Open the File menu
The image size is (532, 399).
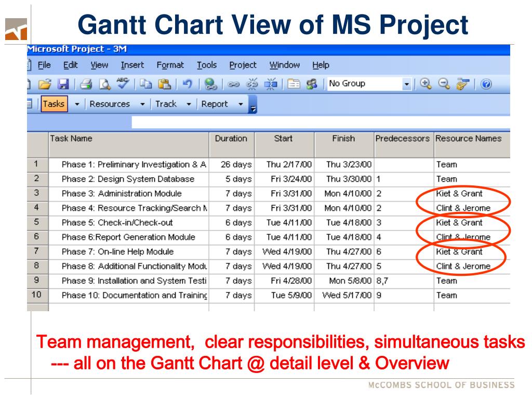[x=44, y=65]
